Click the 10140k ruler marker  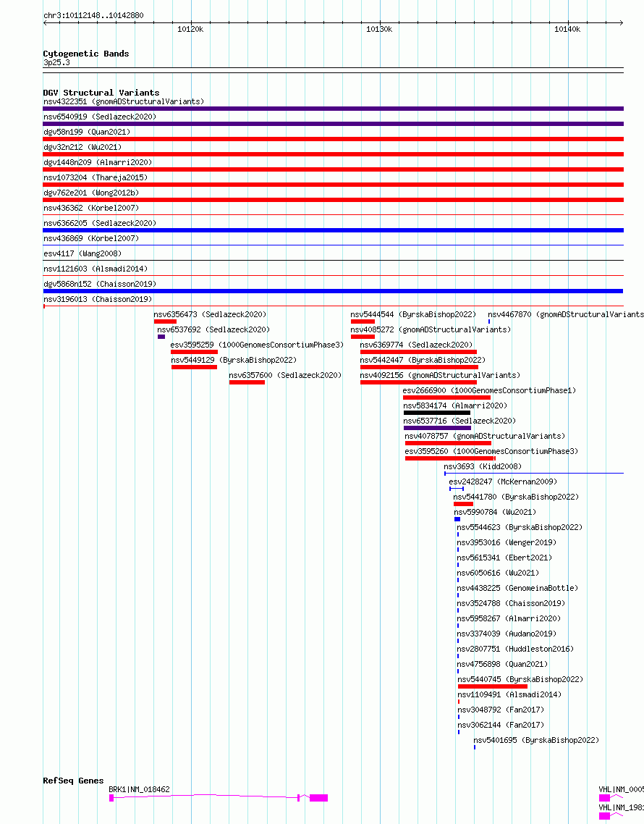tap(567, 30)
